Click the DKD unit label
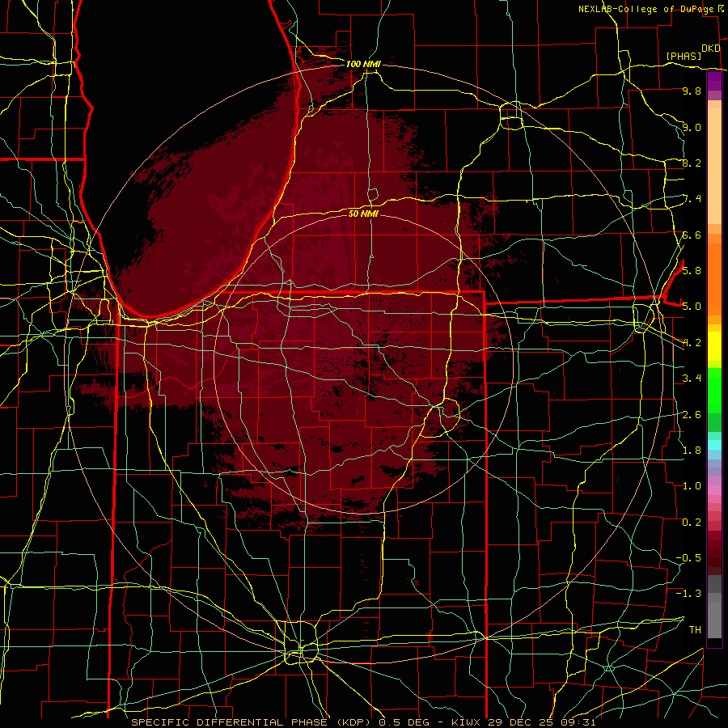Image resolution: width=728 pixels, height=728 pixels. coord(711,49)
